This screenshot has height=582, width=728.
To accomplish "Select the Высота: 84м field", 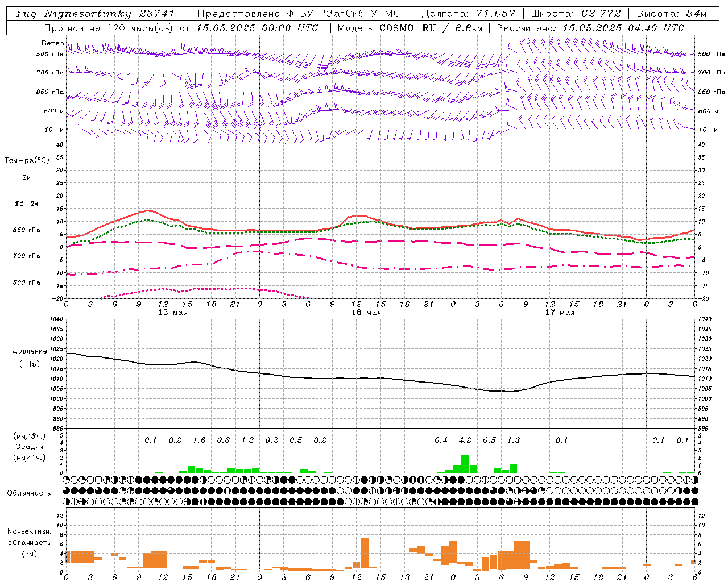I will coord(671,14).
